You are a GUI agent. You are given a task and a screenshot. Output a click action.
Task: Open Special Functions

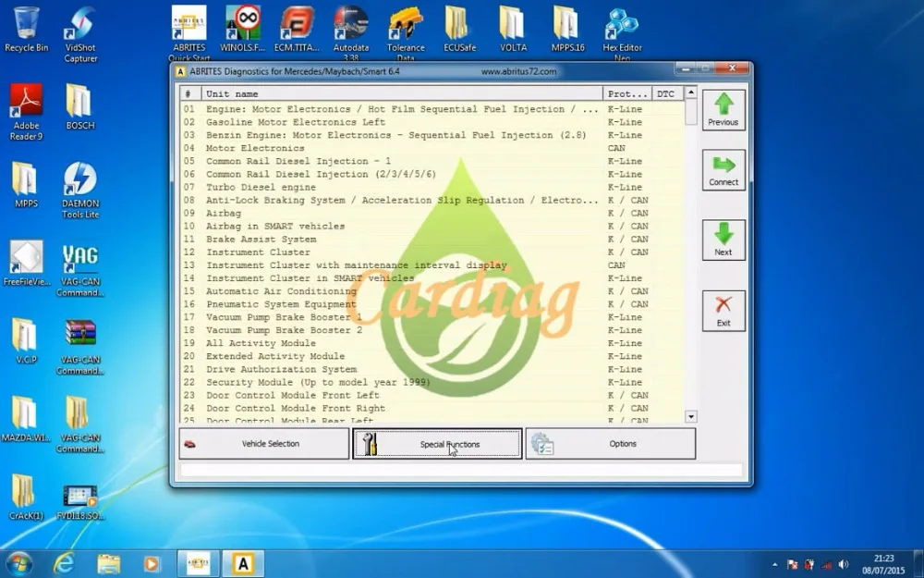437,444
